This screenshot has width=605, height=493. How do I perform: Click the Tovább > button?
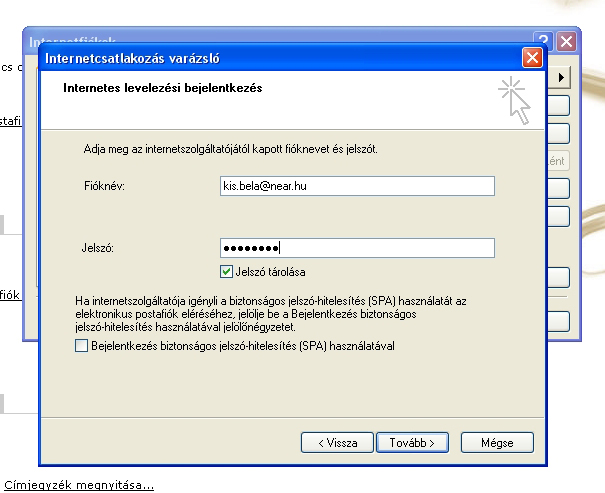click(x=412, y=442)
